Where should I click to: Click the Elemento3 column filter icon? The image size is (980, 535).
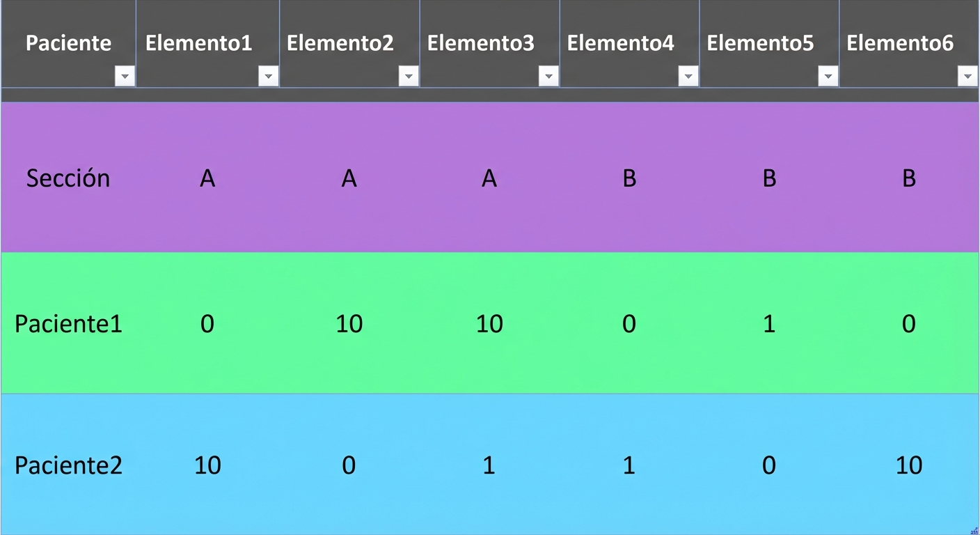[548, 75]
